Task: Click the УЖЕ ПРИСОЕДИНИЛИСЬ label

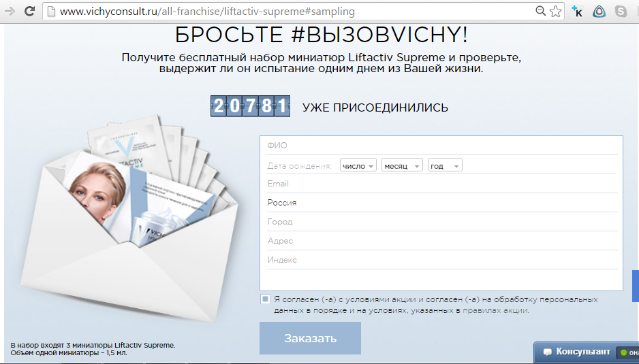Action: click(x=375, y=107)
